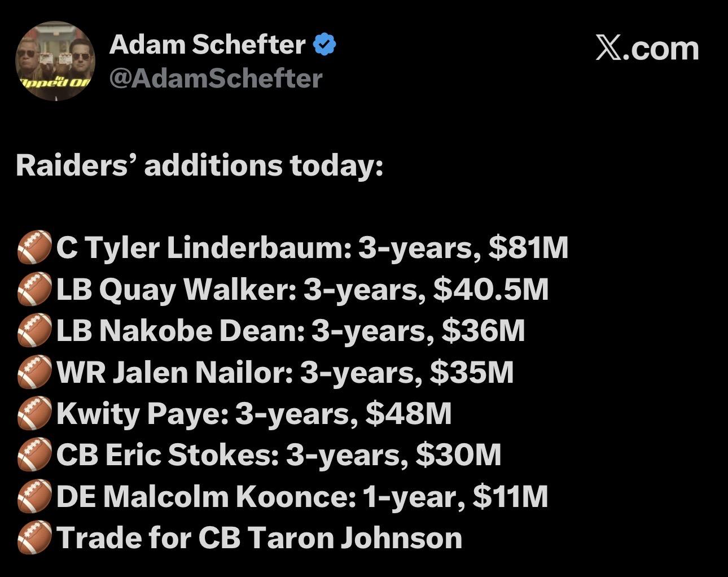Click the Quay Walker $40.5M text
The width and height of the screenshot is (728, 577).
point(302,290)
